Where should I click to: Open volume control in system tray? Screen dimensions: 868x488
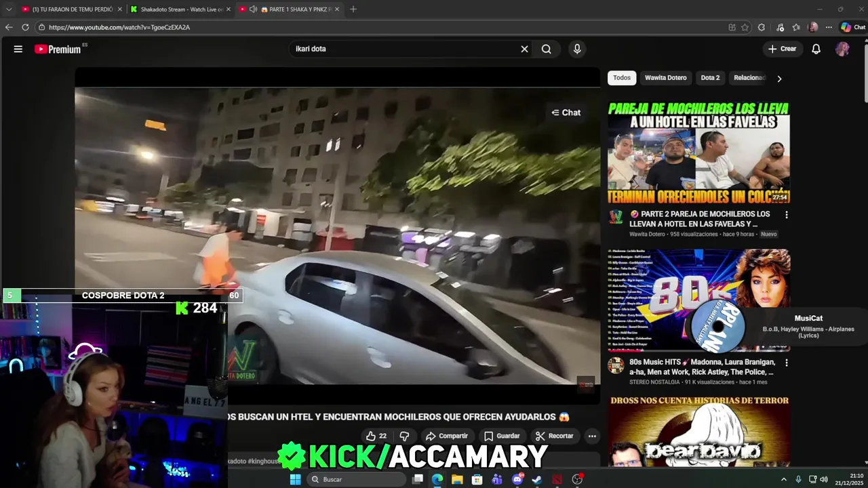point(824,479)
